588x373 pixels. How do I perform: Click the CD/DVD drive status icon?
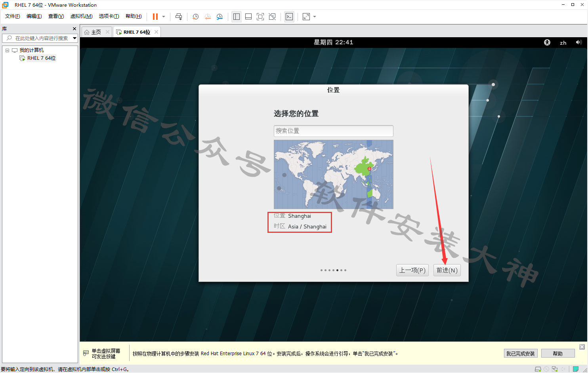click(546, 369)
